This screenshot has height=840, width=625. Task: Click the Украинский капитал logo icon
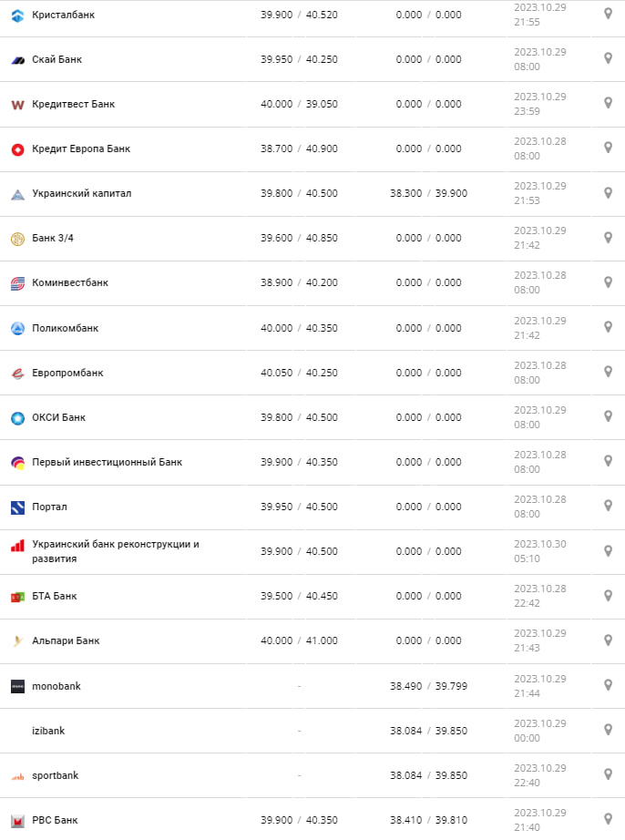(17, 194)
